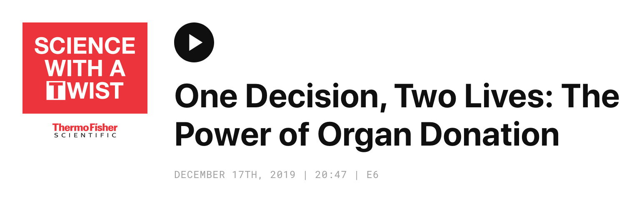Click the year 2019 in the metadata
This screenshot has height=198, width=644.
click(283, 175)
